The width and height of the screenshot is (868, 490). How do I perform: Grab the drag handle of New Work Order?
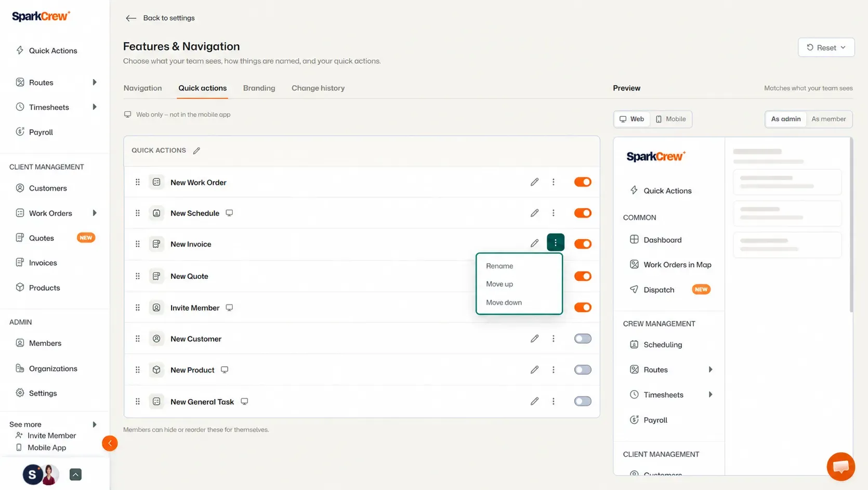pyautogui.click(x=138, y=182)
